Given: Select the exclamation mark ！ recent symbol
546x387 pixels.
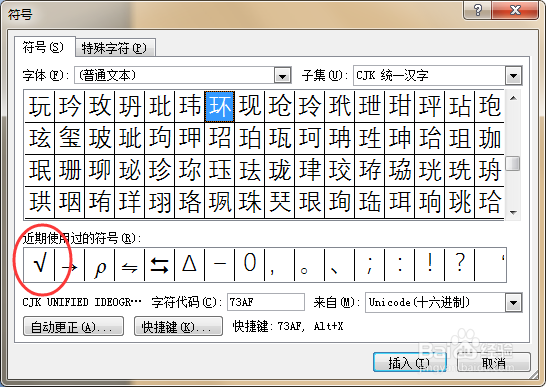Looking at the screenshot, I should click(x=429, y=265).
